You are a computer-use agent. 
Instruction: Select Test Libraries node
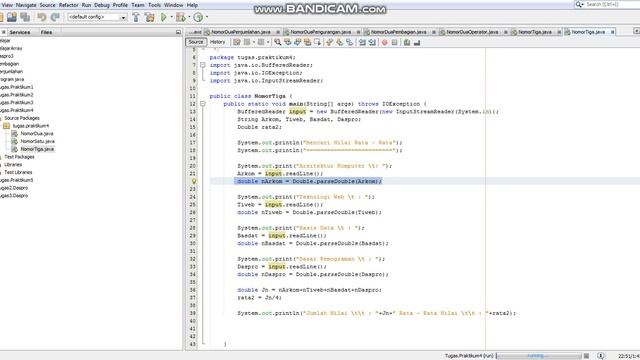18,172
